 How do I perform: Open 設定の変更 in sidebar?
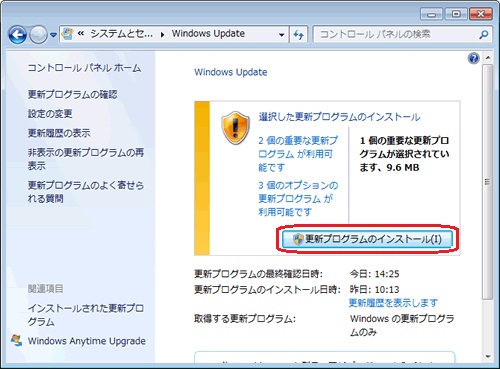click(x=50, y=114)
